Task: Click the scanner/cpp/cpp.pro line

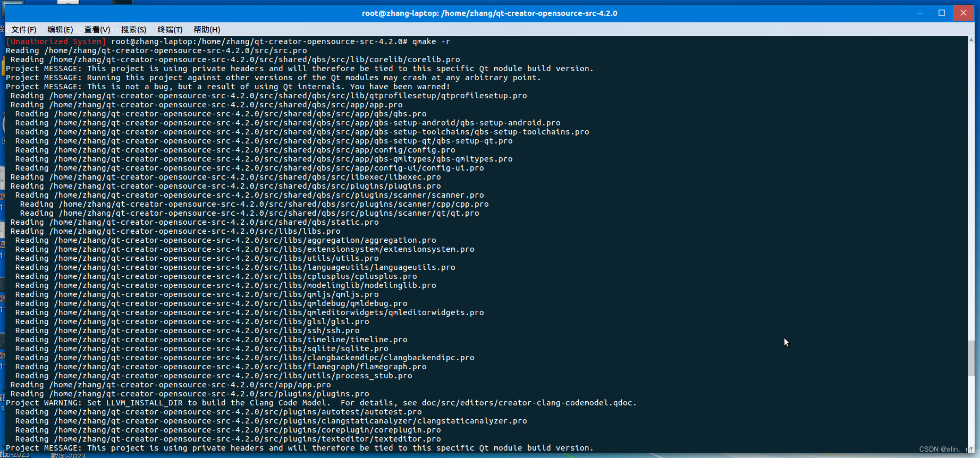Action: pyautogui.click(x=255, y=204)
